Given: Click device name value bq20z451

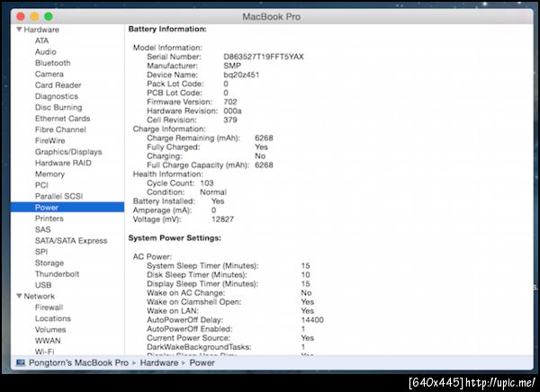Looking at the screenshot, I should pyautogui.click(x=241, y=75).
